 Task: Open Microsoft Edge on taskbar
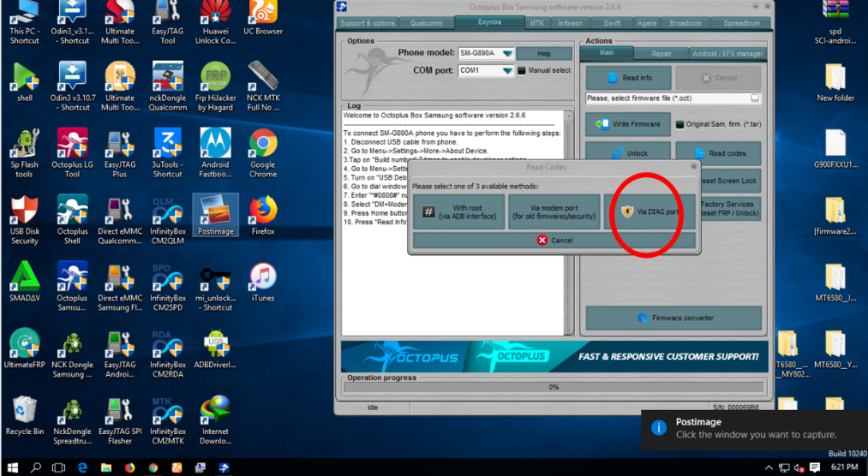point(82,467)
